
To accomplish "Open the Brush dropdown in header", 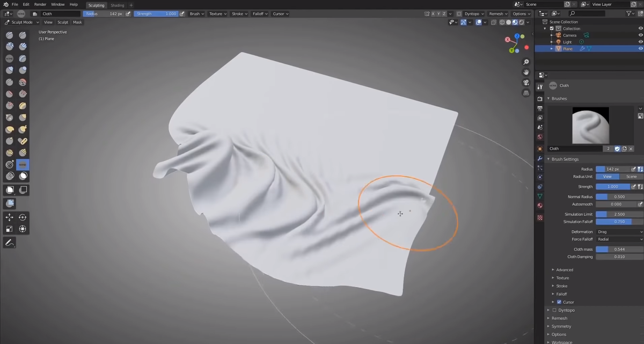I will point(197,14).
